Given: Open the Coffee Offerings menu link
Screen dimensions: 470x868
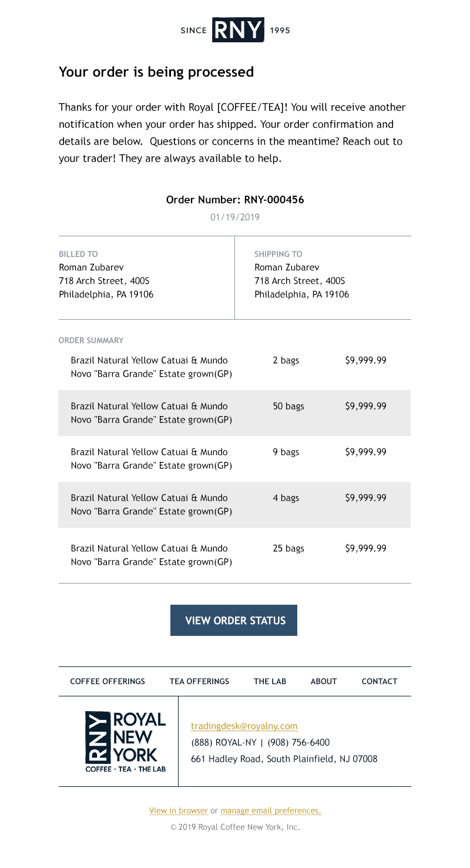Looking at the screenshot, I should (x=108, y=682).
